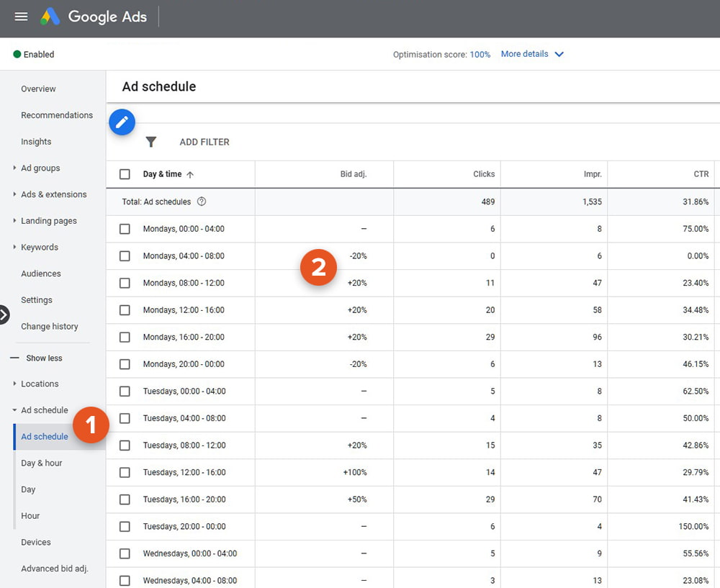This screenshot has height=588, width=720.
Task: Expand the collapsed side panel arrow
Action: [4, 315]
